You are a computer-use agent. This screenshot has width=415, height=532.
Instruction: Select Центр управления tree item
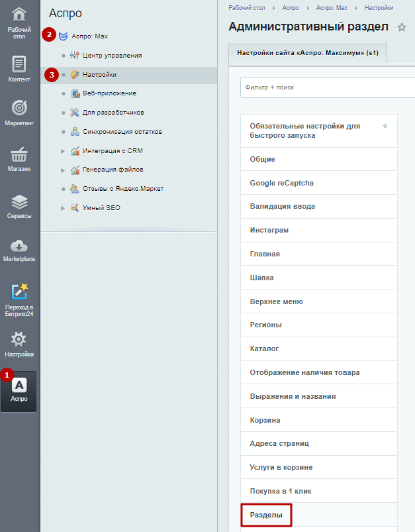(x=113, y=55)
